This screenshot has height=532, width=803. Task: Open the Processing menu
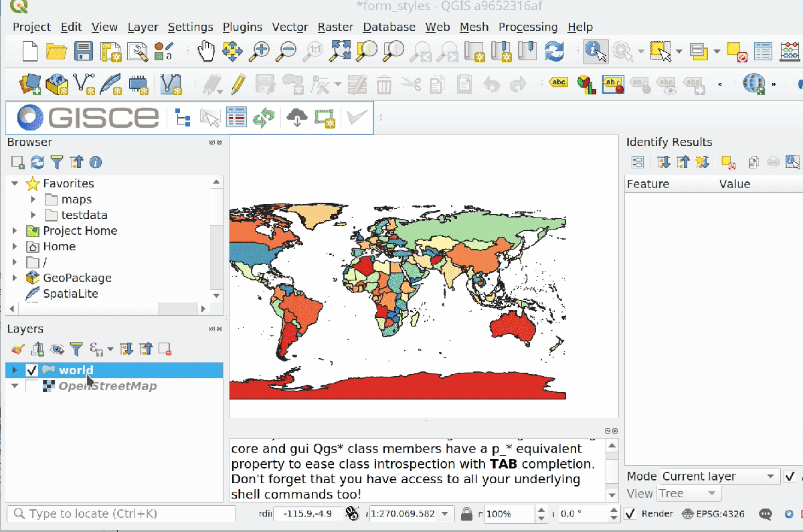[527, 27]
